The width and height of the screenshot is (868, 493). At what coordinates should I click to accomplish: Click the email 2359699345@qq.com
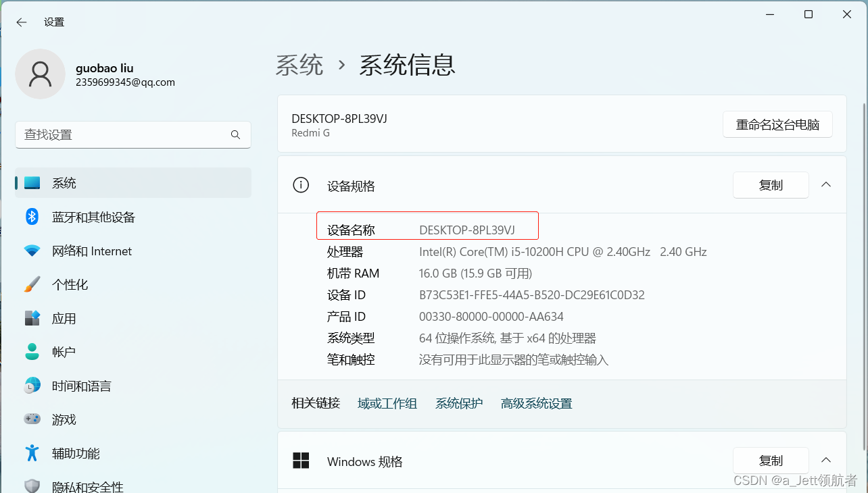126,82
